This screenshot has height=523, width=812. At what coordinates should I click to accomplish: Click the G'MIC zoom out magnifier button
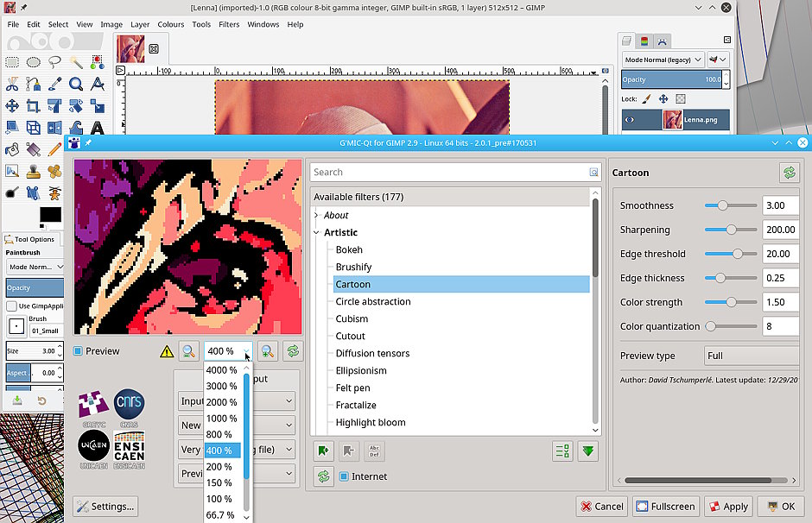point(189,351)
